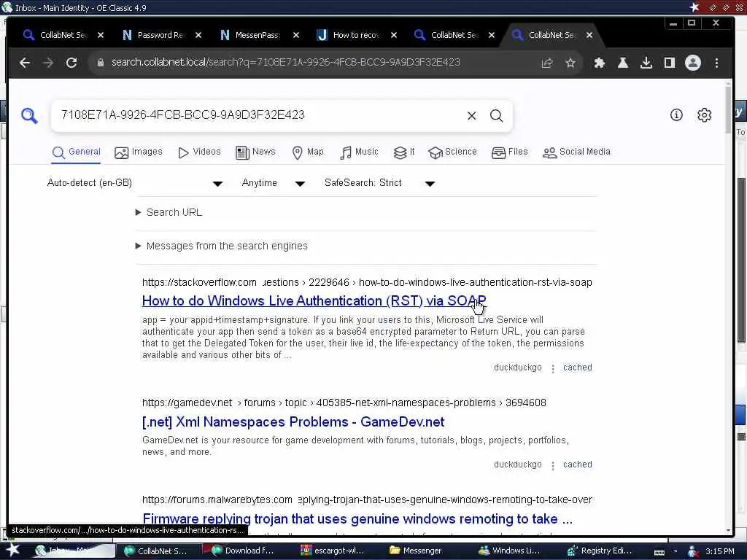Bookmark this page with the star icon
Viewport: 747px width, 560px height.
coord(570,63)
